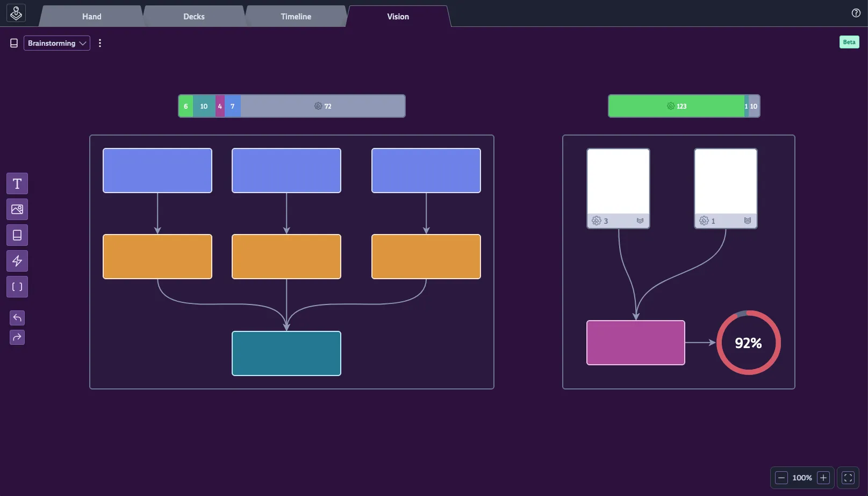868x496 pixels.
Task: Open the three-dot options menu
Action: click(x=100, y=44)
